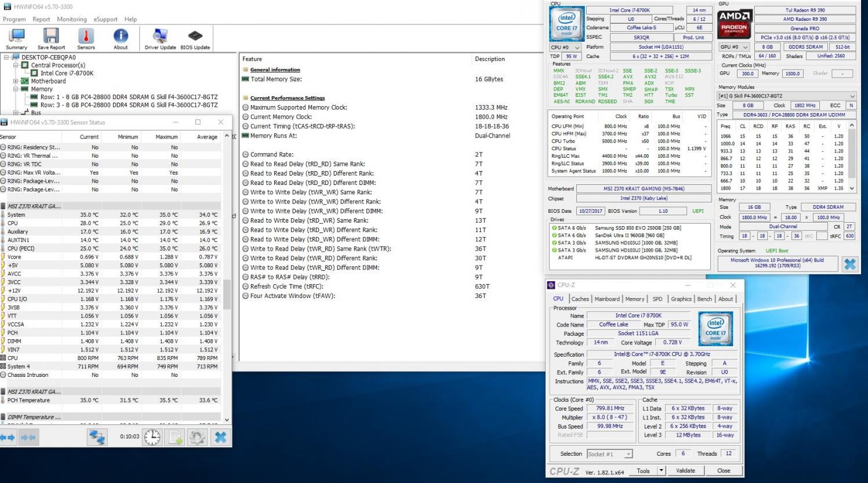Image resolution: width=868 pixels, height=483 pixels.
Task: Click the DESKTOP-CEBQPA0 computer icon in the tree
Action: tap(16, 57)
